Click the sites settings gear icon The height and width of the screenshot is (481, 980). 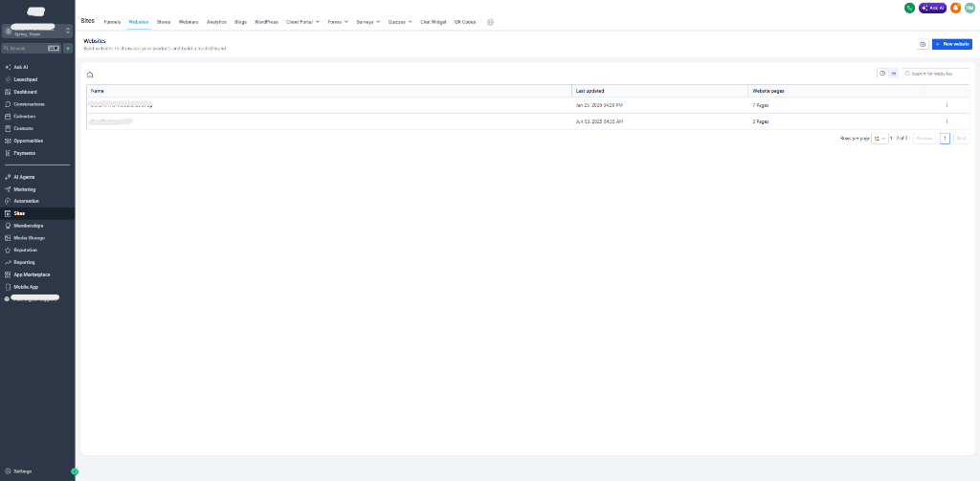490,22
